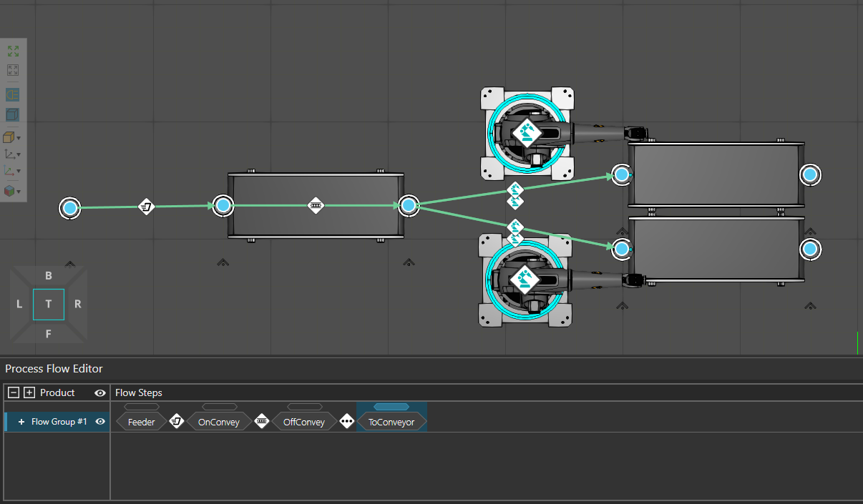Select the OnConvey flow step

[x=218, y=422]
